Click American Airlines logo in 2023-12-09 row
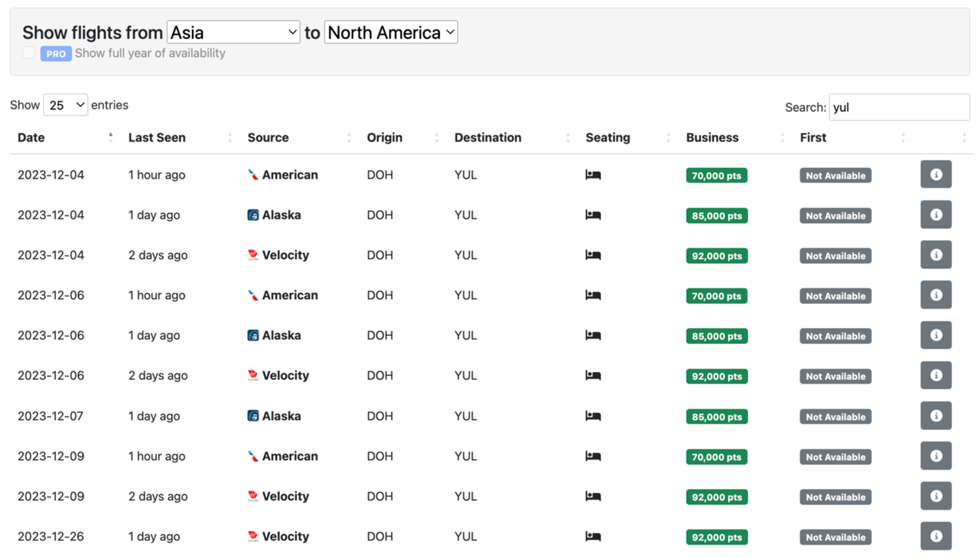 click(253, 456)
